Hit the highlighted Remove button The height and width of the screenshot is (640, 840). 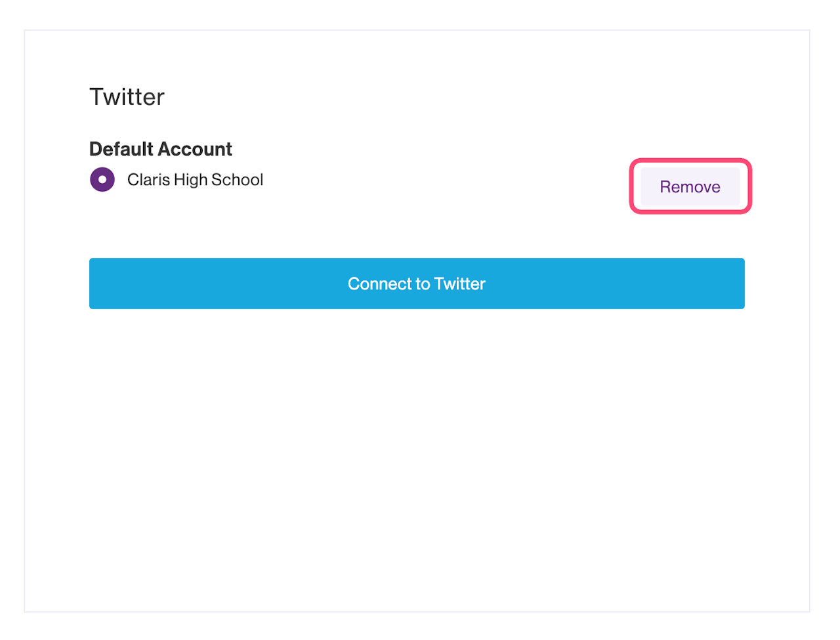690,186
